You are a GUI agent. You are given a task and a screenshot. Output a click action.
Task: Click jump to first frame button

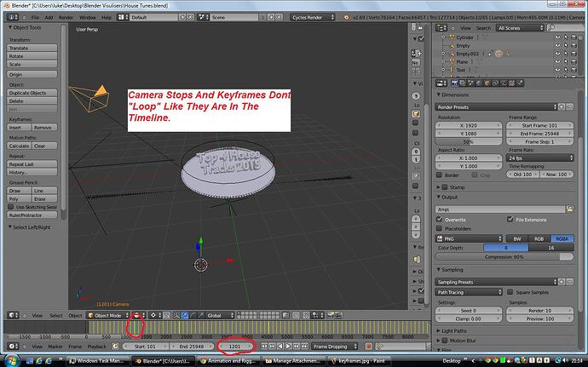[264, 347]
